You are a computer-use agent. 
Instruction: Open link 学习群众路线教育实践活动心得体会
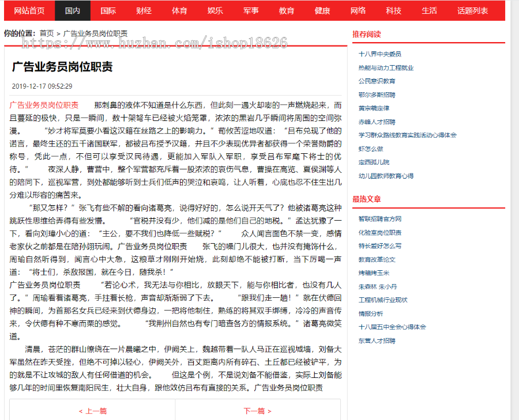(x=408, y=135)
